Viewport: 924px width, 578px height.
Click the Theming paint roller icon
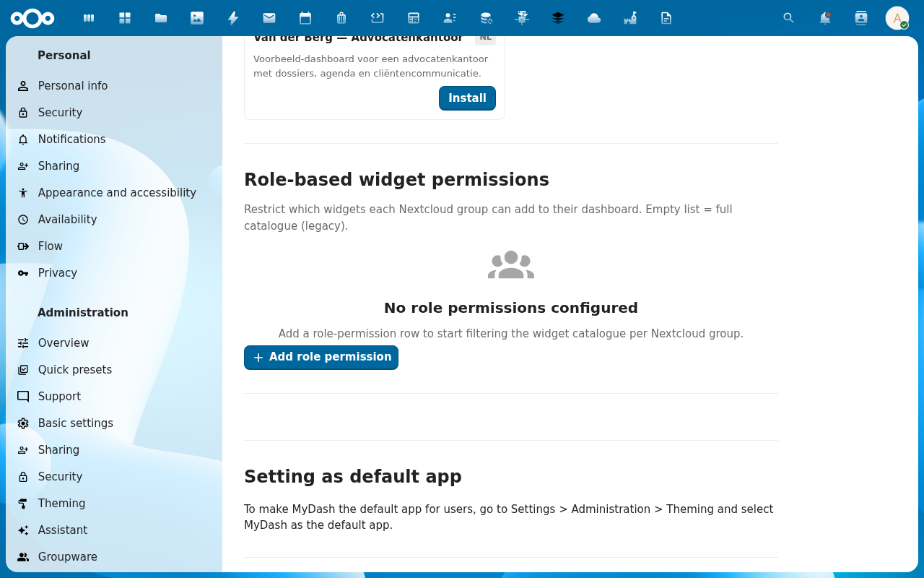(x=23, y=504)
